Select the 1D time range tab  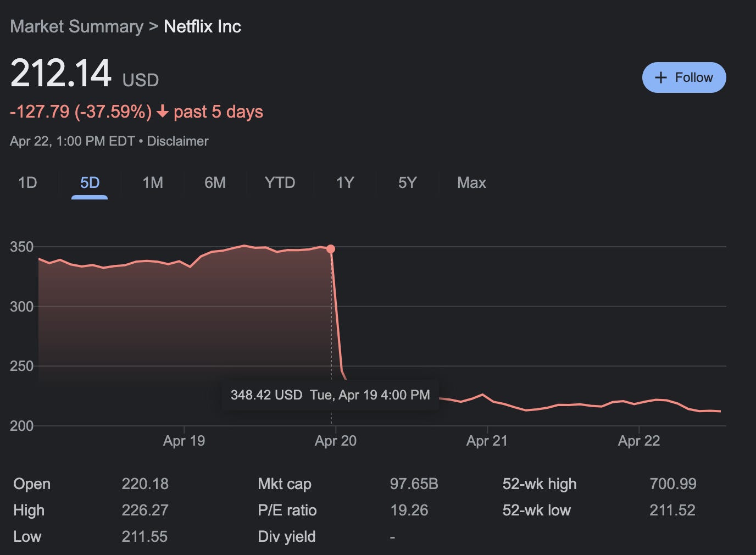coord(27,182)
